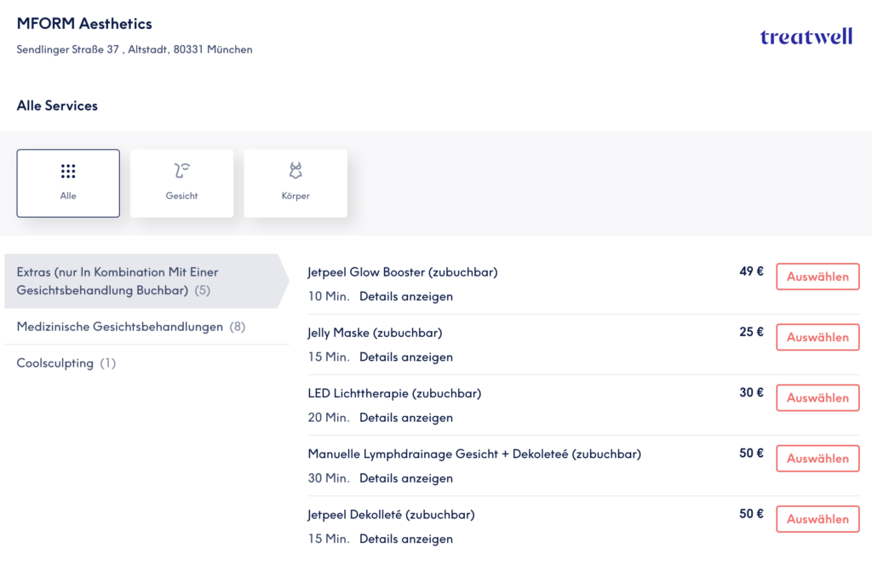Click Auswählen for Manuelle Lymphdrainage
This screenshot has width=872, height=588.
click(817, 459)
